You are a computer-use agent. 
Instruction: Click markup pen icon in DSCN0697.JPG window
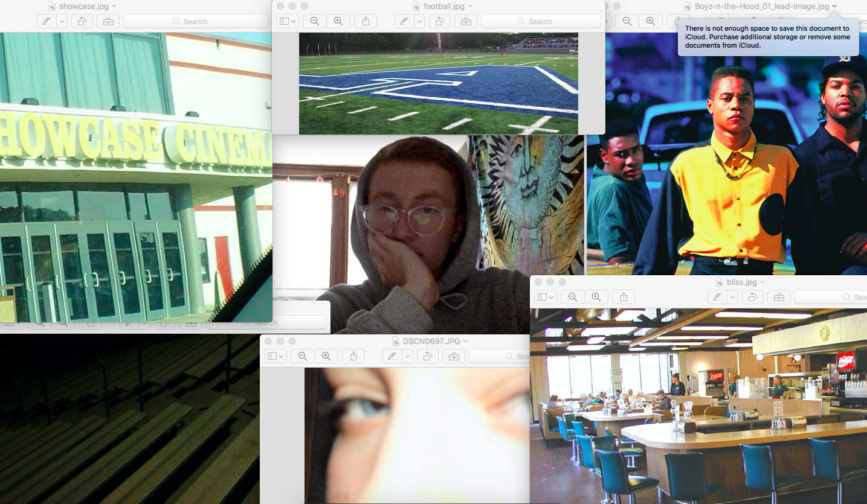[393, 356]
